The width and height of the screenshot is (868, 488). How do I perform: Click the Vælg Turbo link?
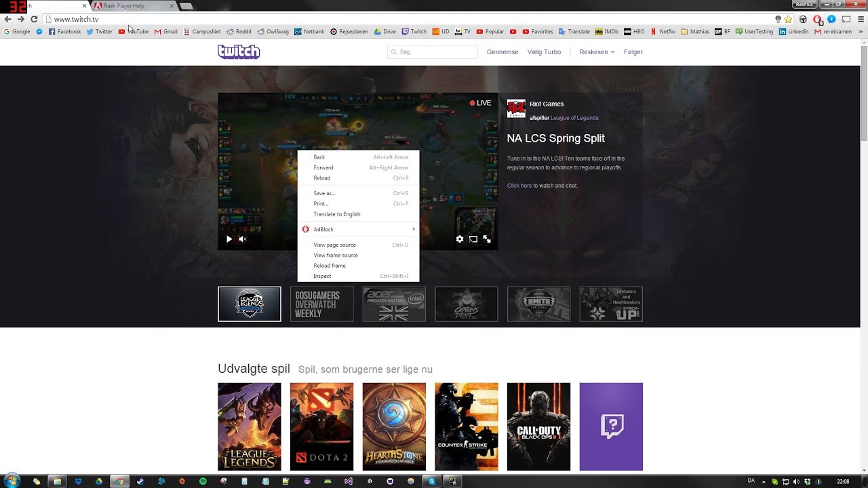click(545, 52)
